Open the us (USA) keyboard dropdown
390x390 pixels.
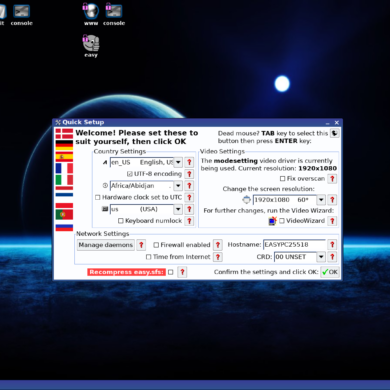(178, 209)
